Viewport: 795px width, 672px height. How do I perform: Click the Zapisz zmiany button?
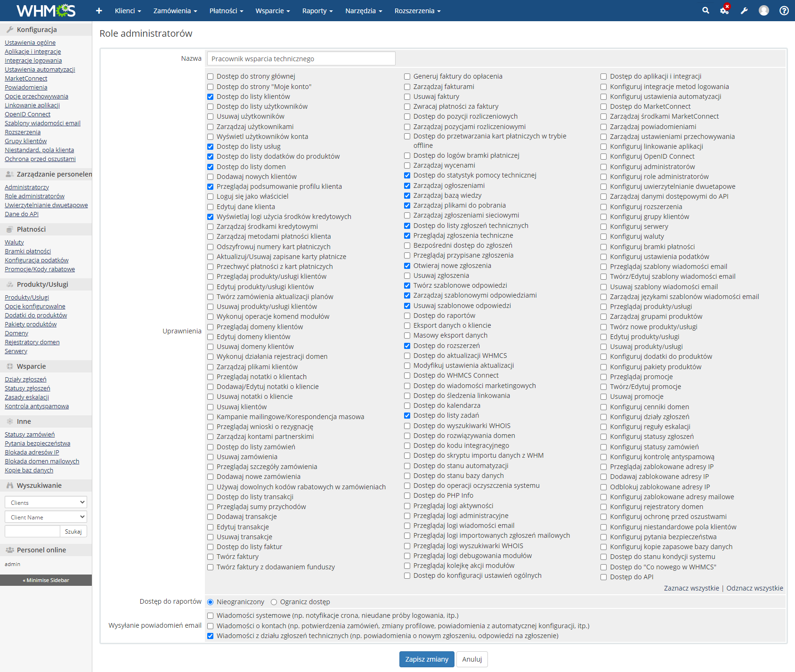[x=426, y=659]
